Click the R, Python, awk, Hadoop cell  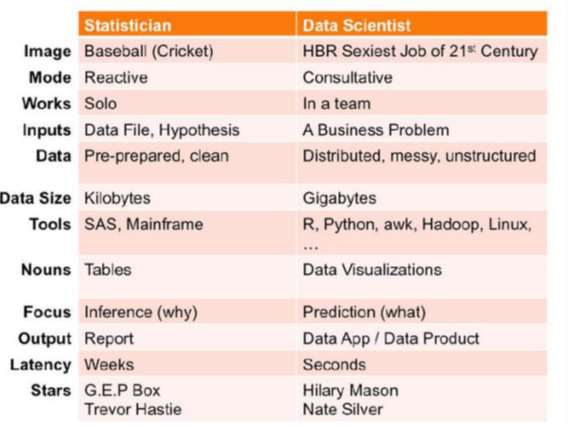coord(422,232)
